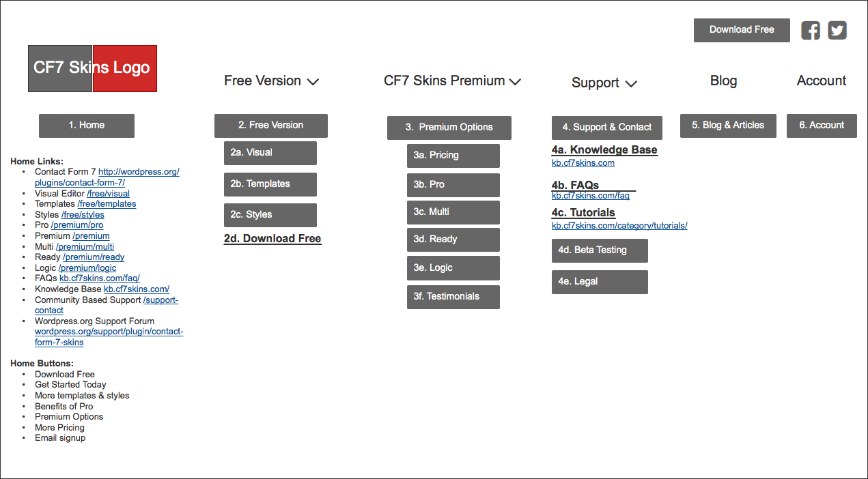Open the 3a. Pricing box

(453, 156)
